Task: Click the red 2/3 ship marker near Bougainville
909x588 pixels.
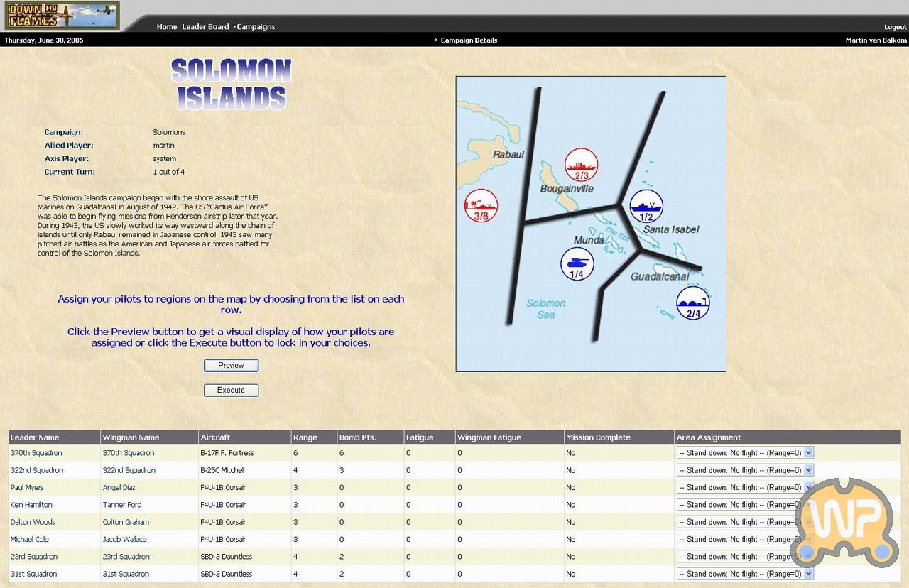Action: pyautogui.click(x=581, y=165)
